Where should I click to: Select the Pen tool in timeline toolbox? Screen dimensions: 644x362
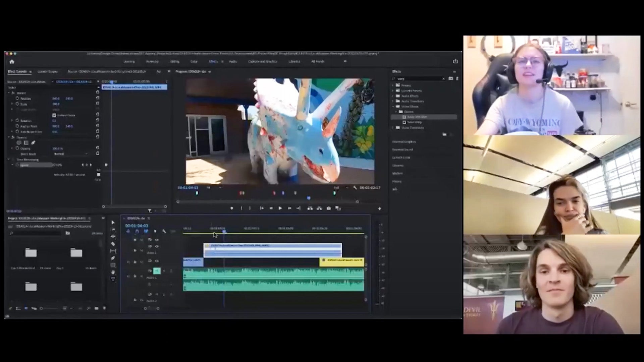tap(113, 258)
